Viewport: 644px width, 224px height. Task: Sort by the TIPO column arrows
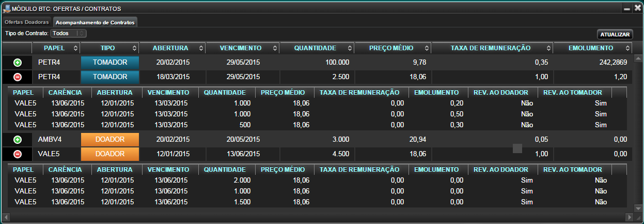135,48
